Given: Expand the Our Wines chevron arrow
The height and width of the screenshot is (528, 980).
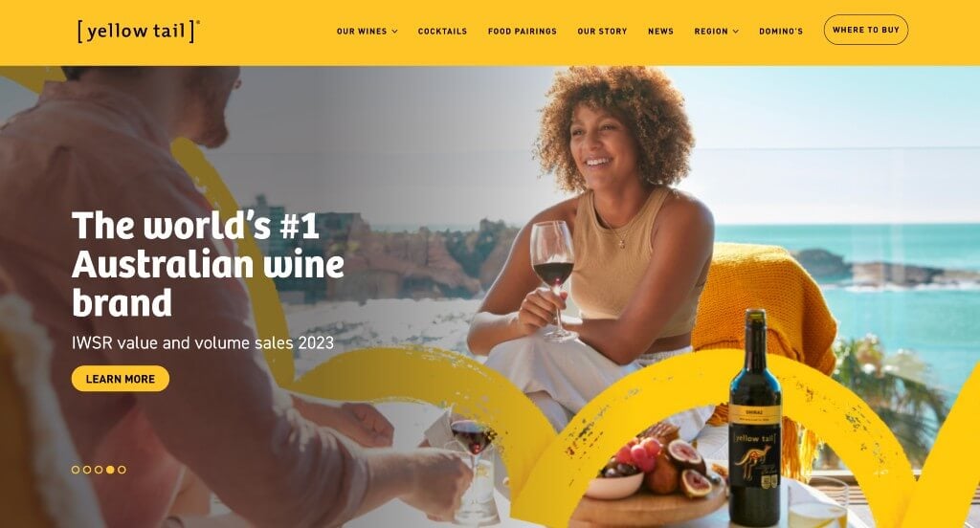Looking at the screenshot, I should (x=394, y=32).
